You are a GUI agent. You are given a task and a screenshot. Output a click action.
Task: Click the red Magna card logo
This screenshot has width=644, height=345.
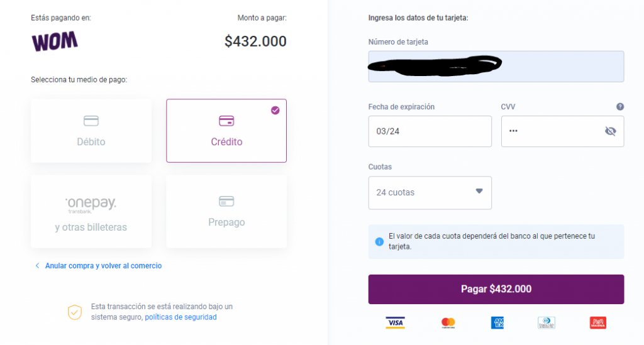click(x=598, y=323)
